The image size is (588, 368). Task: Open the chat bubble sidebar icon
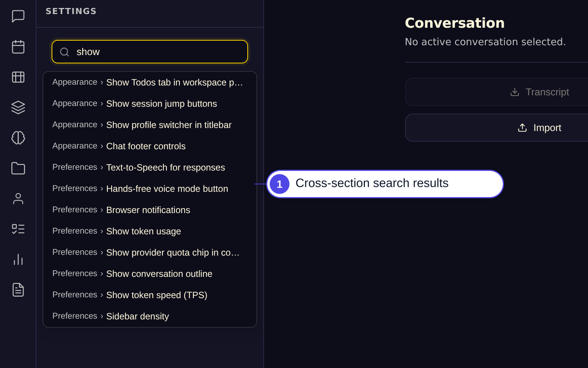(18, 16)
